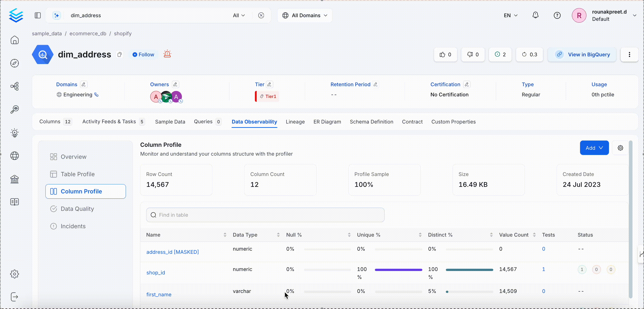
Task: Switch to the Lineage tab
Action: 295,122
